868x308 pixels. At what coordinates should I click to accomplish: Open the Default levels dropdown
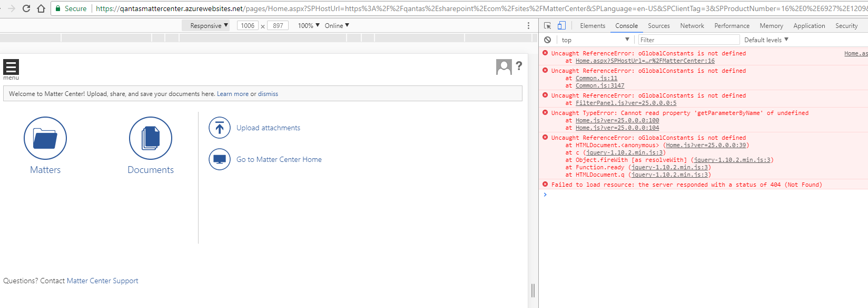(x=766, y=40)
